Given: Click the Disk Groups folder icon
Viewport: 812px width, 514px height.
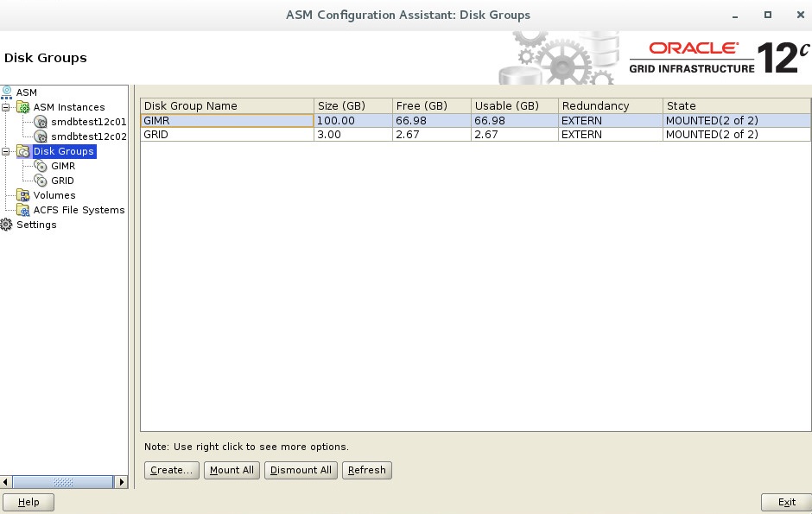Looking at the screenshot, I should 23,152.
